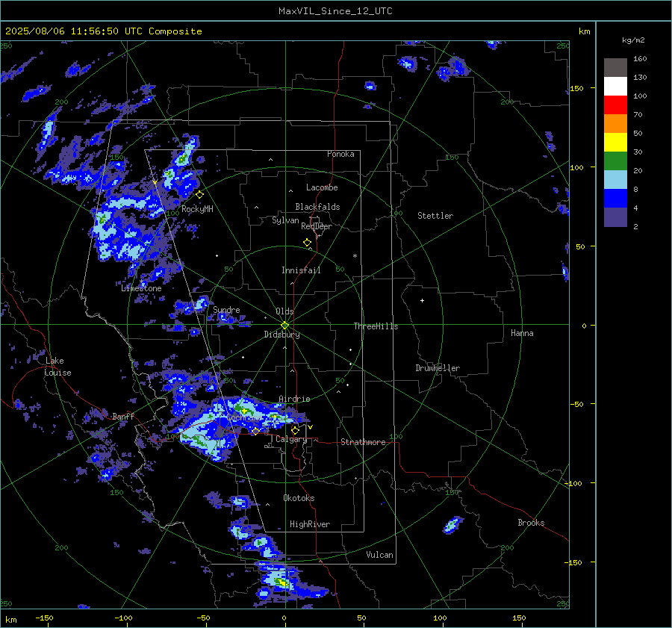Click the Hanna label
This screenshot has height=628, width=672.
coord(522,333)
